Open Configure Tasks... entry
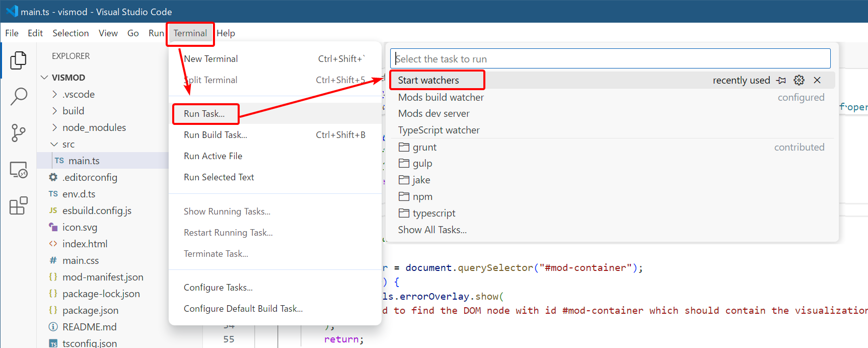Viewport: 868px width, 348px height. tap(275, 288)
